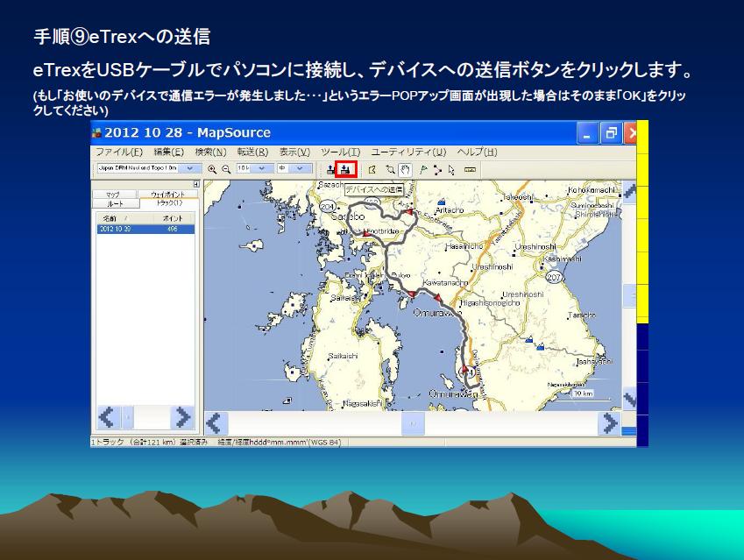Open the ファイル(F) menu
Image resolution: width=744 pixels, height=560 pixels.
pos(119,152)
